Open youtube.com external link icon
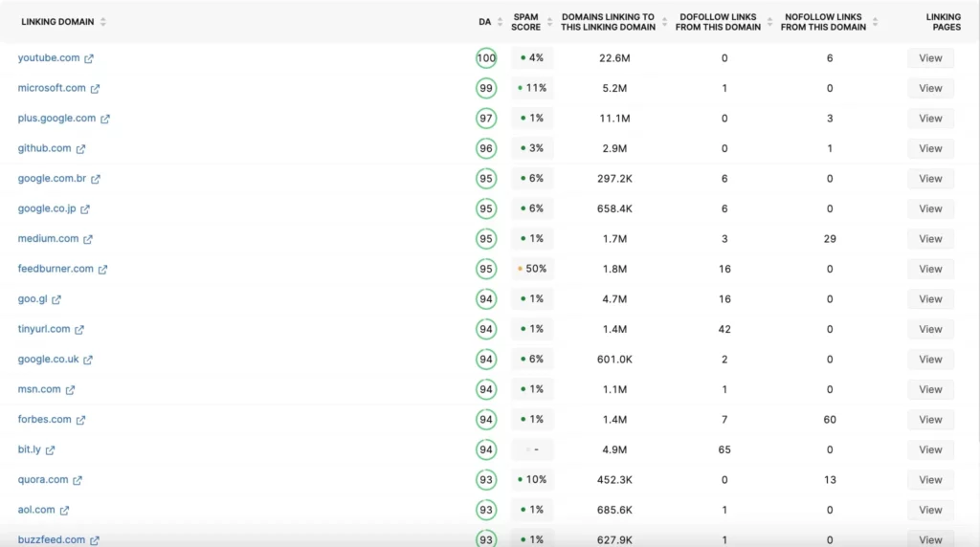980x547 pixels. click(89, 58)
